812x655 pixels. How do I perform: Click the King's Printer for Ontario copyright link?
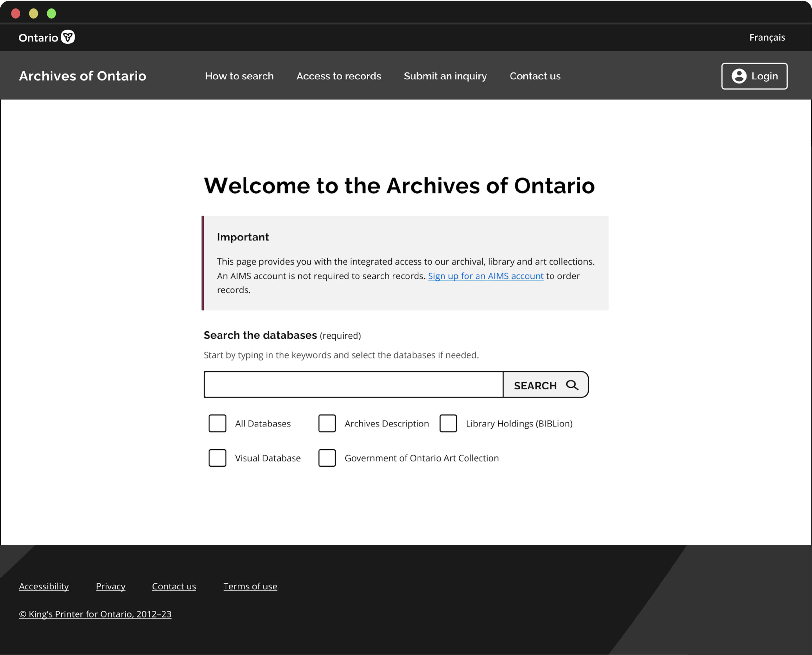pyautogui.click(x=95, y=614)
